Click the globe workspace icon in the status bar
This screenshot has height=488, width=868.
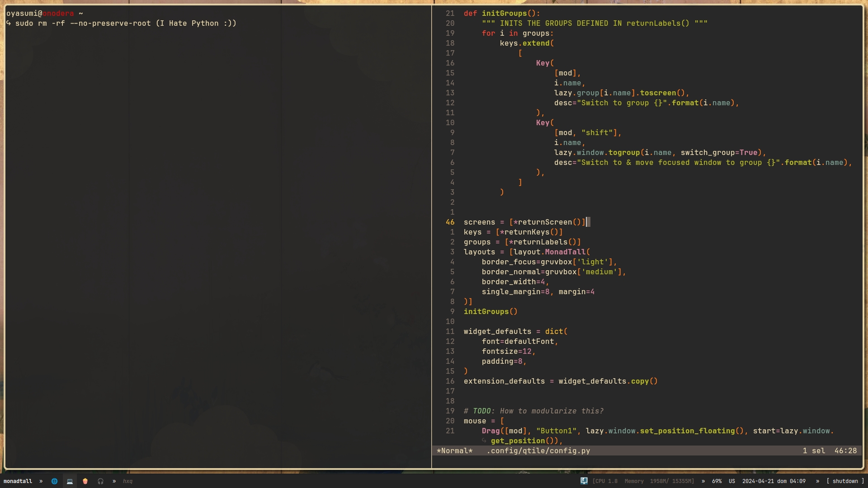coord(54,481)
